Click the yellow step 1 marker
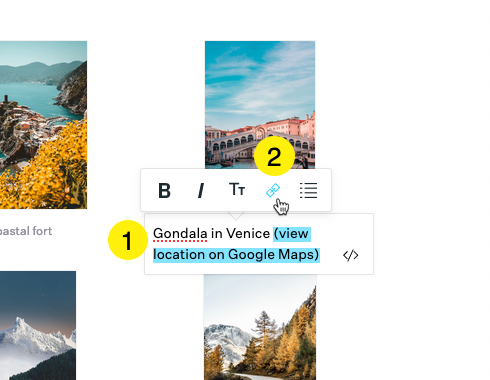 pos(128,240)
